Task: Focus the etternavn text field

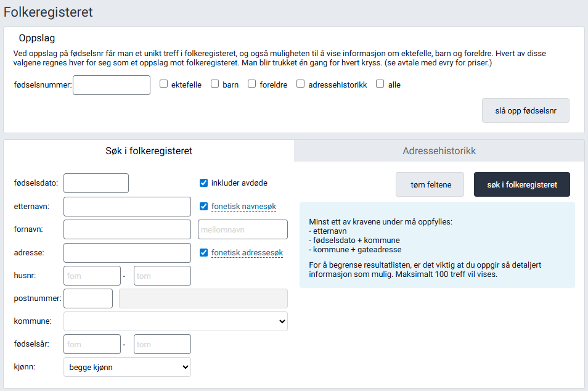Action: [126, 206]
